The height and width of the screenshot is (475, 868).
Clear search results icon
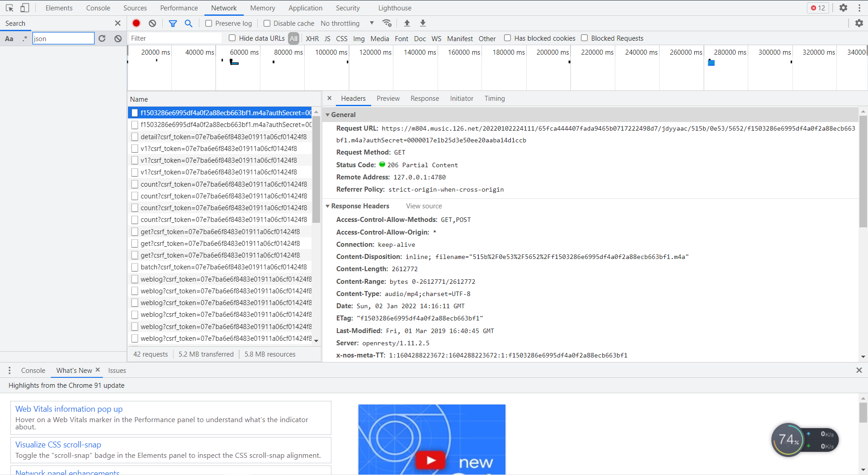[118, 38]
